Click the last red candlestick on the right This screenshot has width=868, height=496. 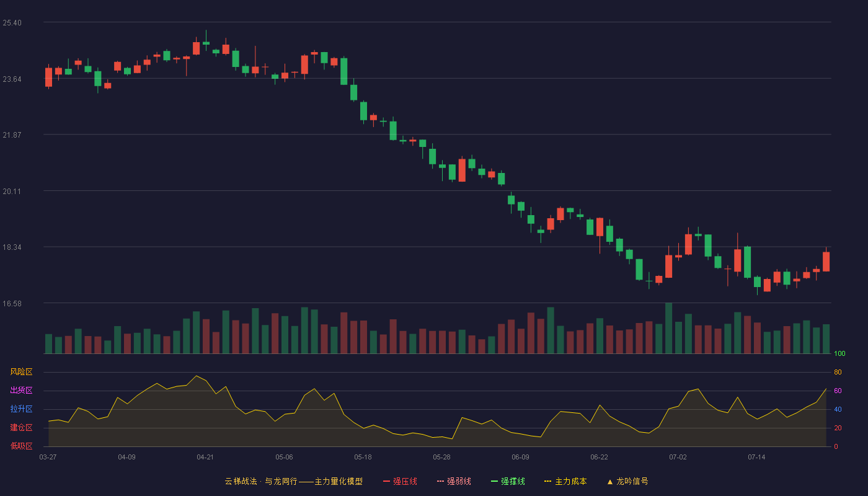[x=826, y=261]
